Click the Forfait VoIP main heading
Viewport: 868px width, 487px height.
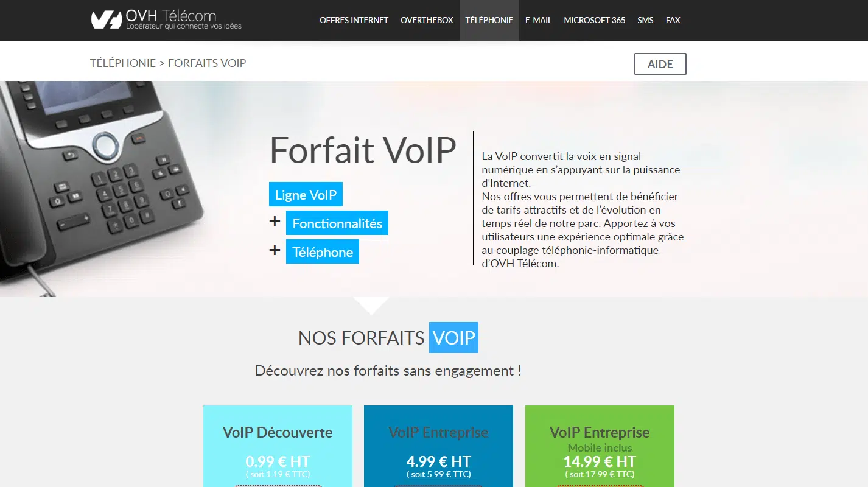[x=363, y=150]
